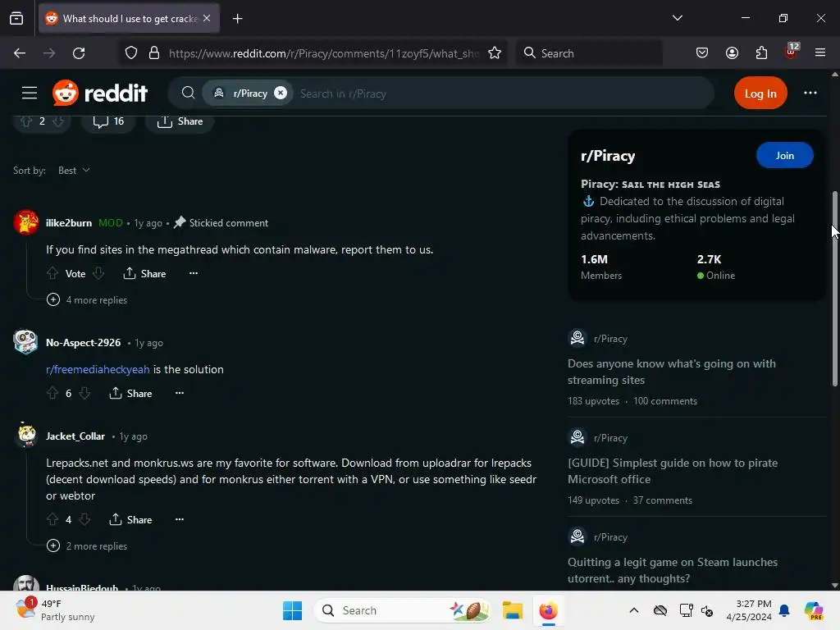This screenshot has height=630, width=840.
Task: Share Jacket_Collar's comment
Action: (x=130, y=520)
